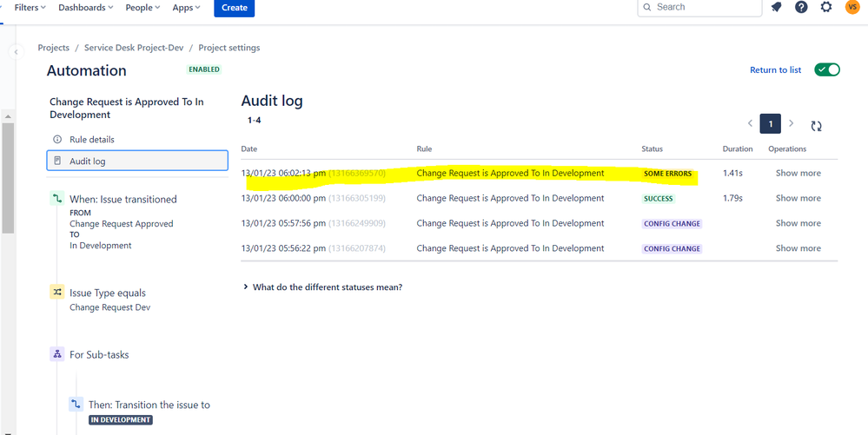Open the Apps dropdown menu

(186, 8)
